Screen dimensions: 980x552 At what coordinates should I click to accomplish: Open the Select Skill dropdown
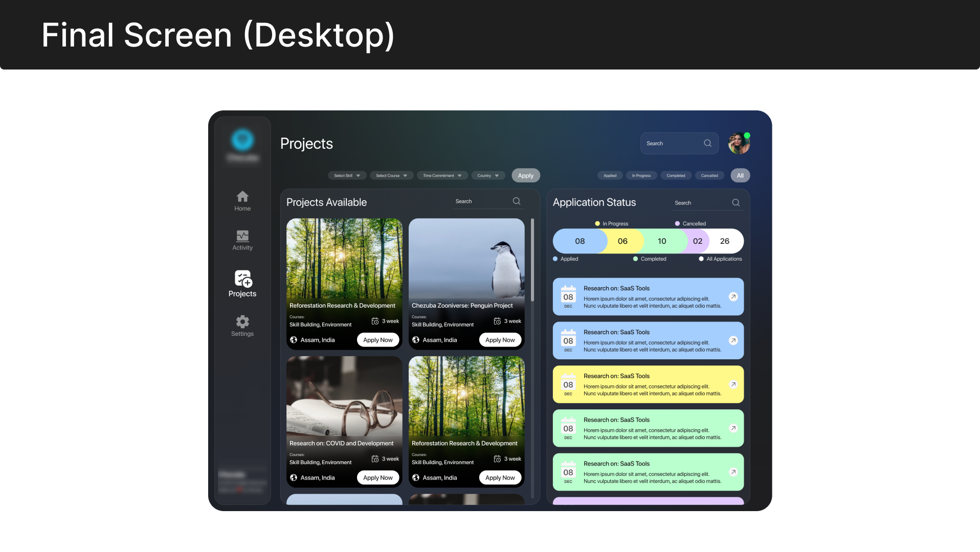(347, 175)
